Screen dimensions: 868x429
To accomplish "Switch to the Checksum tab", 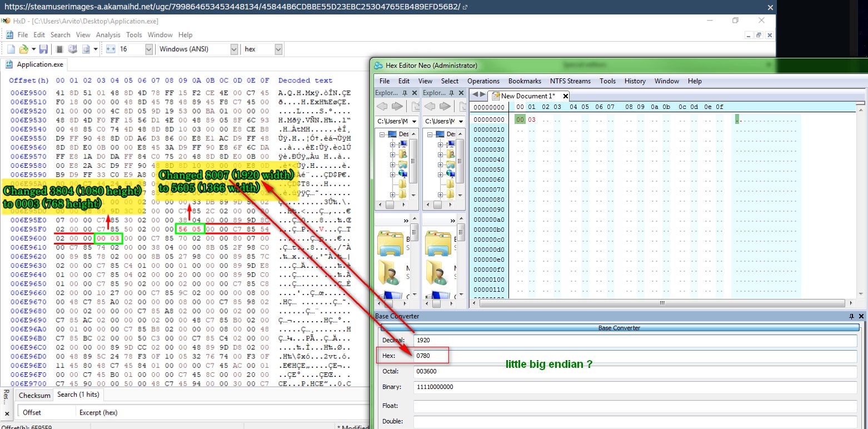I will [34, 395].
